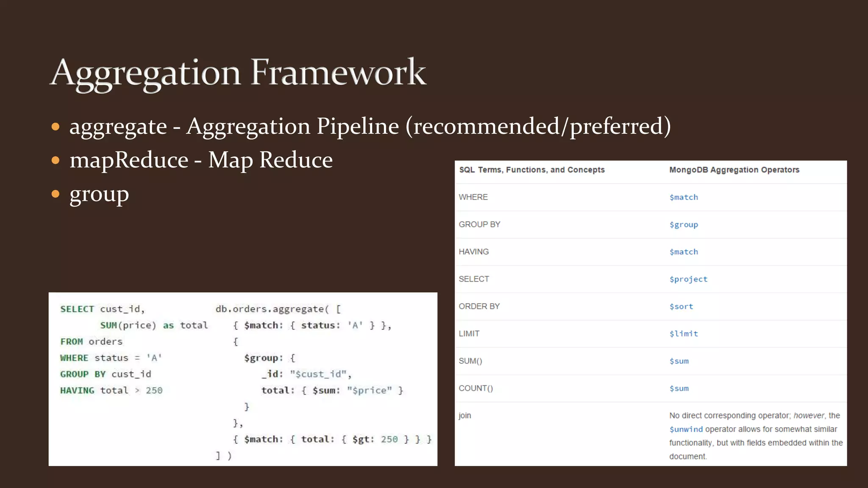868x488 pixels.
Task: Click the 'SUM(price) as total' SQL line
Action: pyautogui.click(x=154, y=325)
